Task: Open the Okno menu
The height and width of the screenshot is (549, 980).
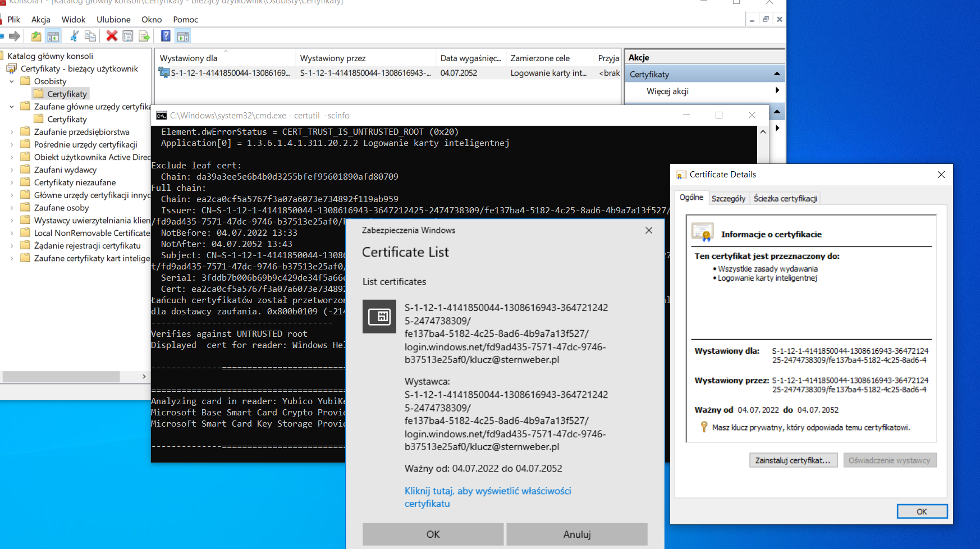Action: pos(152,19)
